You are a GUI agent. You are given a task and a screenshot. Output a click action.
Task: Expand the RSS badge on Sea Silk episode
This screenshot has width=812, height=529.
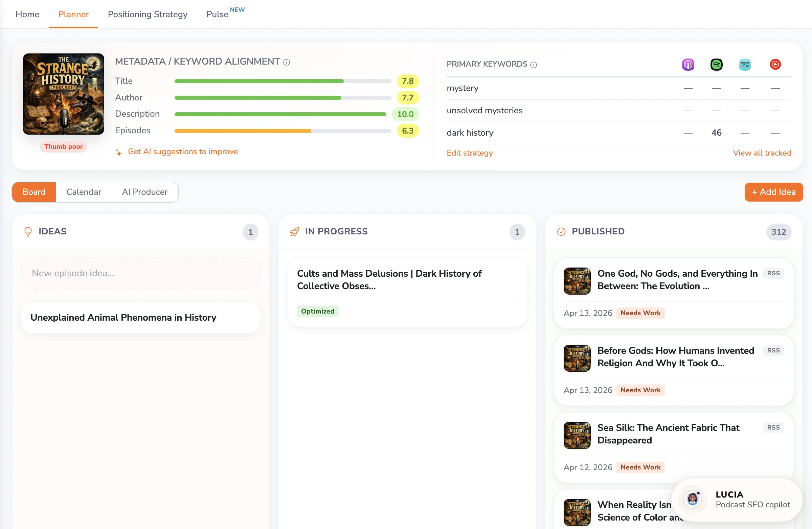pos(773,428)
